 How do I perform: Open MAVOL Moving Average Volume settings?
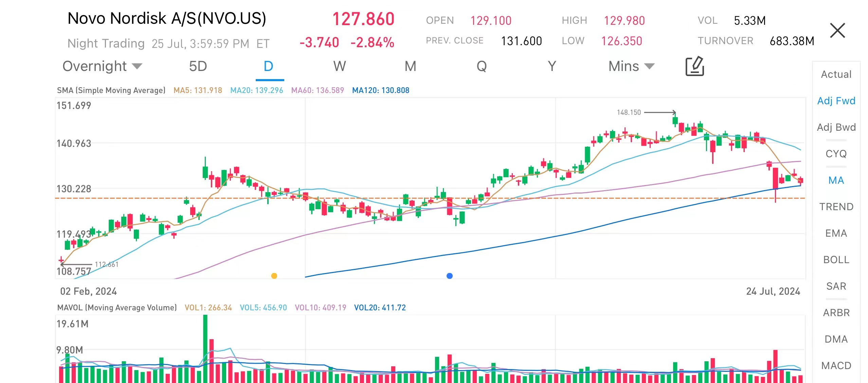coord(117,308)
